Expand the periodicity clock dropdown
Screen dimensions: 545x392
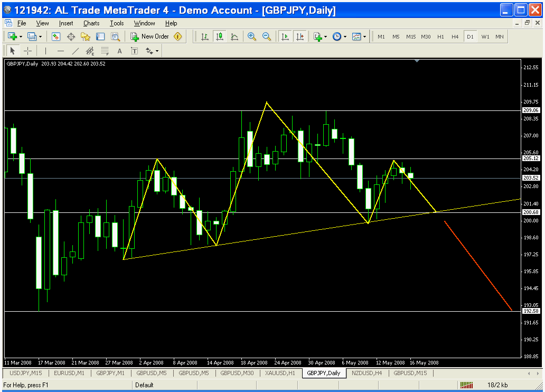(x=339, y=36)
